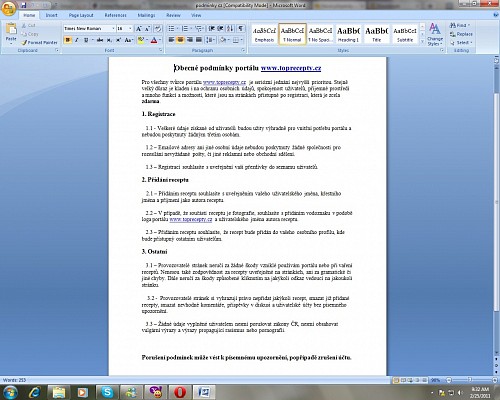Justify the paragraph text
500x400 pixels.
tap(199, 40)
